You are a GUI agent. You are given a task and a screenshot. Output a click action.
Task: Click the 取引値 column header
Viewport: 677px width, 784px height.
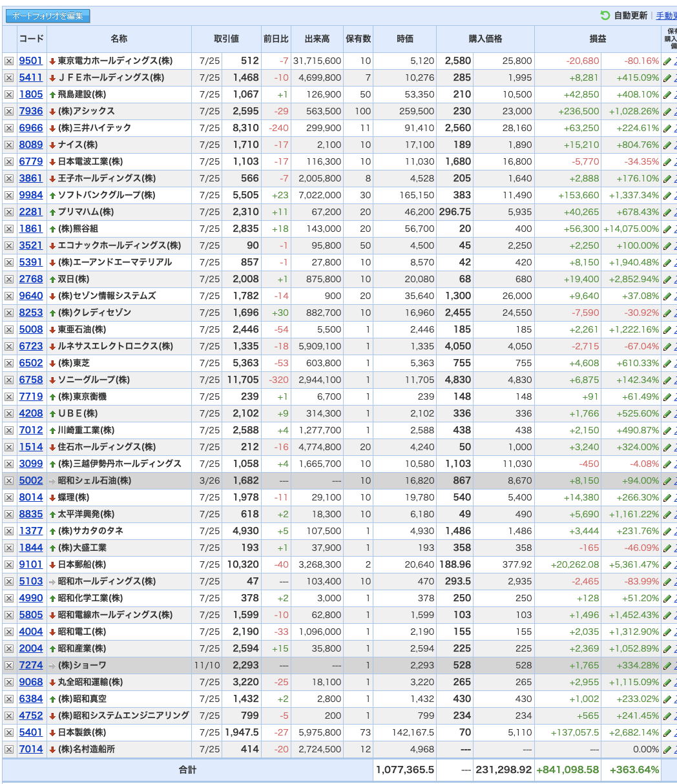(x=226, y=39)
